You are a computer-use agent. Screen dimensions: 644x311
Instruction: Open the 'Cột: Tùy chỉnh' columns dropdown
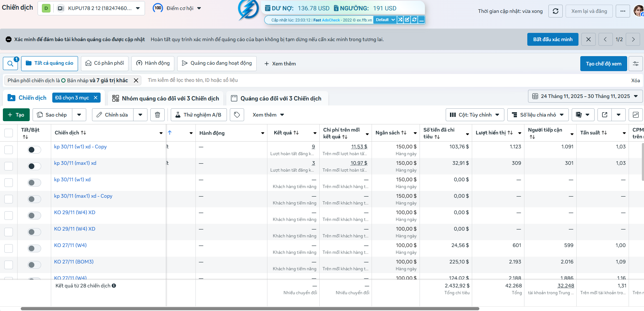[475, 115]
